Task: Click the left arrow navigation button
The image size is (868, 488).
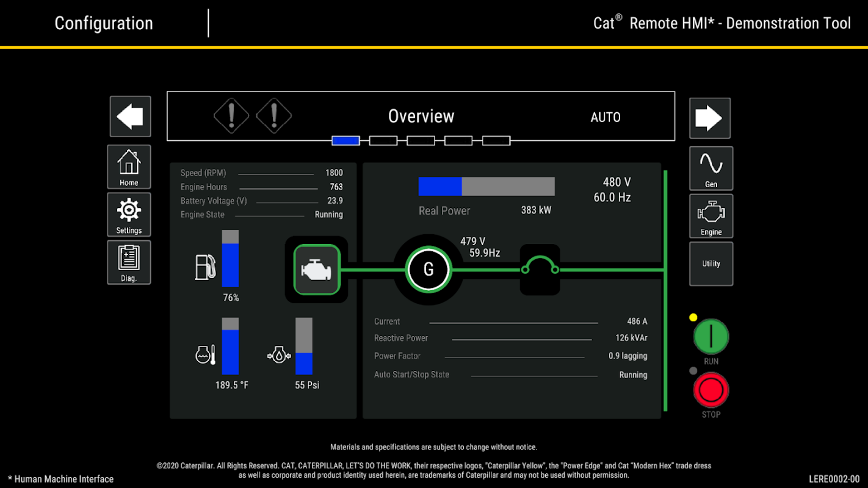Action: tap(130, 117)
